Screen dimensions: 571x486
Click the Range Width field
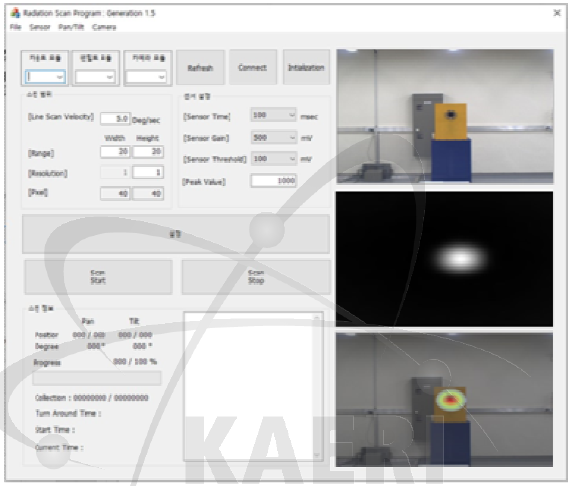(115, 151)
